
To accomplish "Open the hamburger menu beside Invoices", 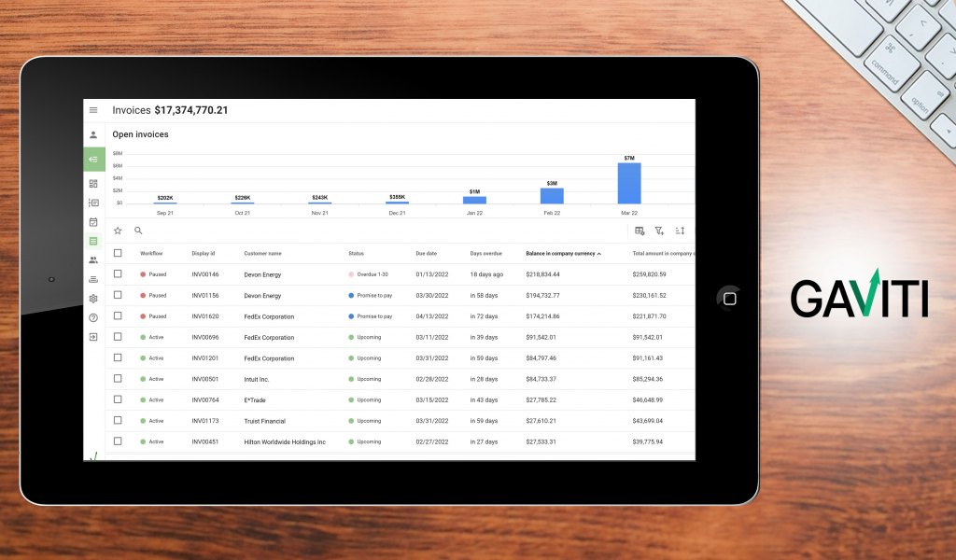I will pyautogui.click(x=93, y=110).
